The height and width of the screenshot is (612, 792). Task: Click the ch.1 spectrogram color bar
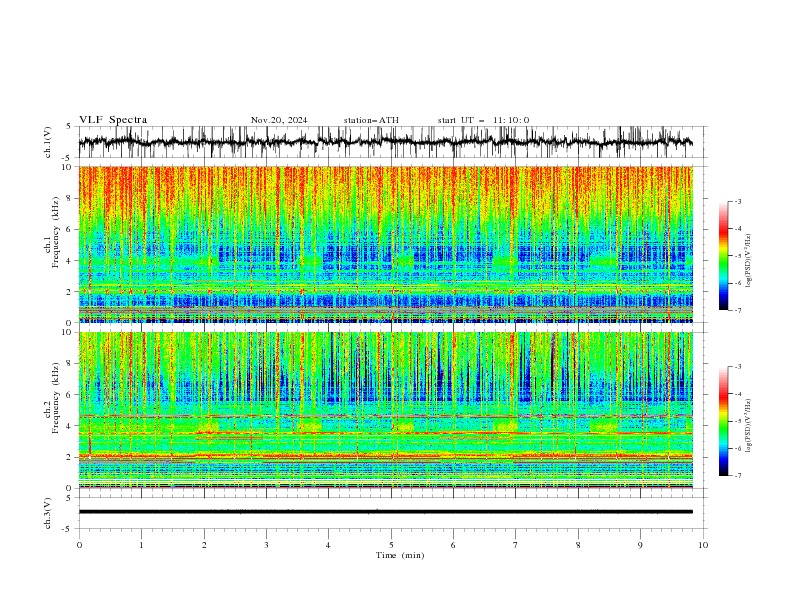723,256
